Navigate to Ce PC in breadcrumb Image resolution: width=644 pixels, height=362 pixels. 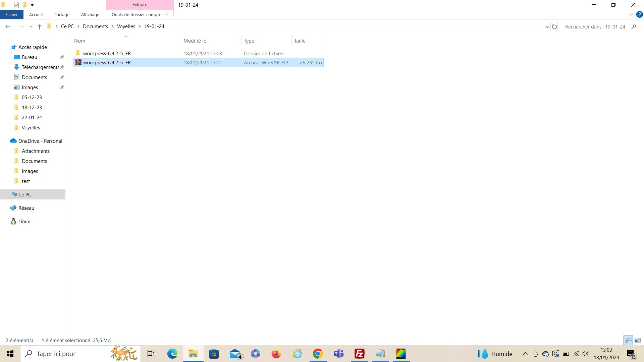pos(67,26)
